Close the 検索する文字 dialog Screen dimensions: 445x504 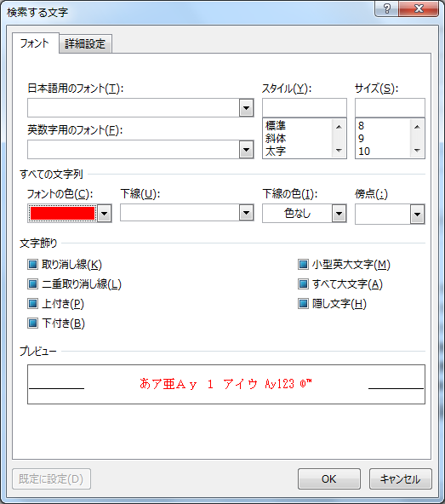pyautogui.click(x=419, y=9)
